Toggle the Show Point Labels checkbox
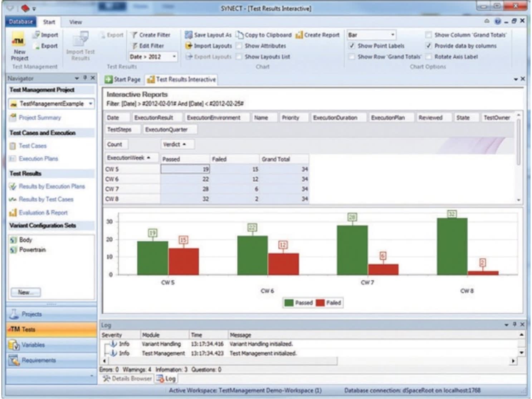 352,46
